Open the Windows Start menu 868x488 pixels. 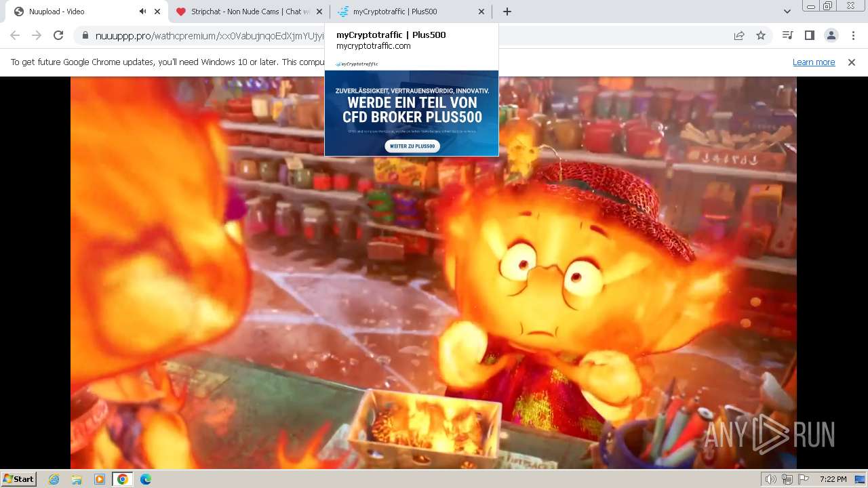[x=18, y=479]
